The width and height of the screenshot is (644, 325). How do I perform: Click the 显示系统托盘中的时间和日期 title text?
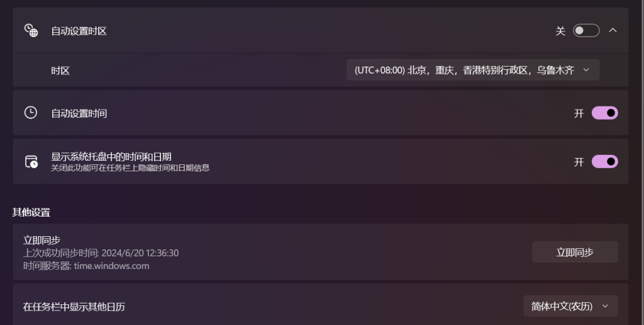(x=111, y=157)
